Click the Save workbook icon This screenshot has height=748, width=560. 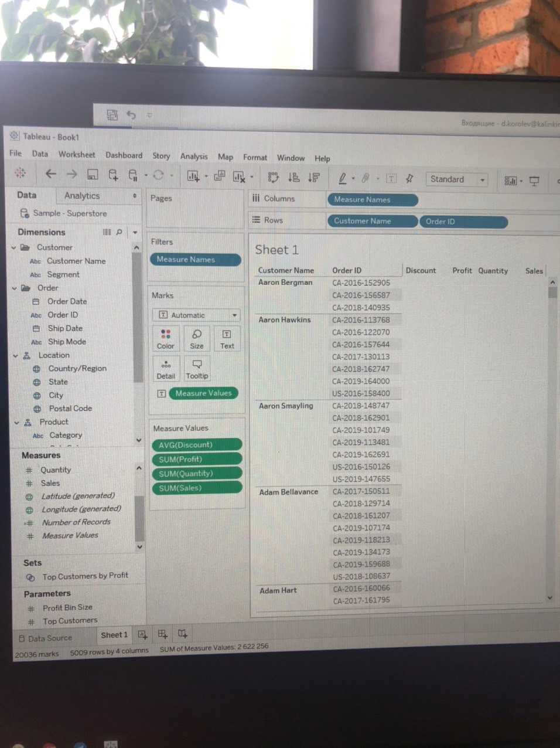[x=93, y=174]
